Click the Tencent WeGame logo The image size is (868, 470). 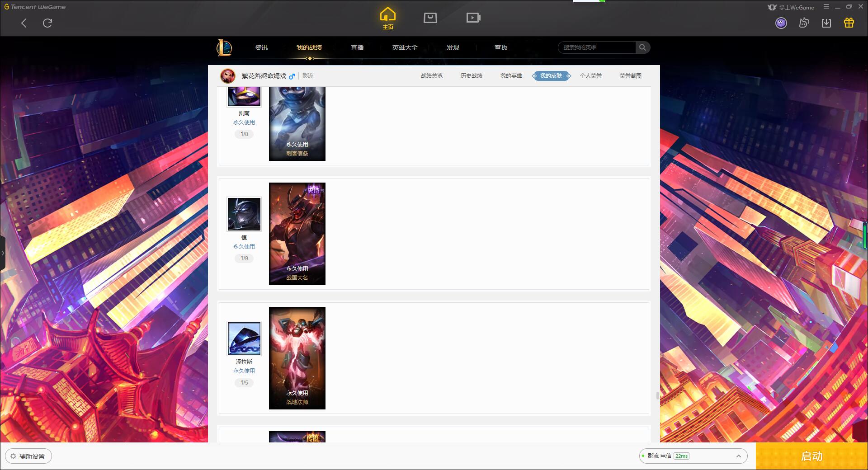point(35,7)
